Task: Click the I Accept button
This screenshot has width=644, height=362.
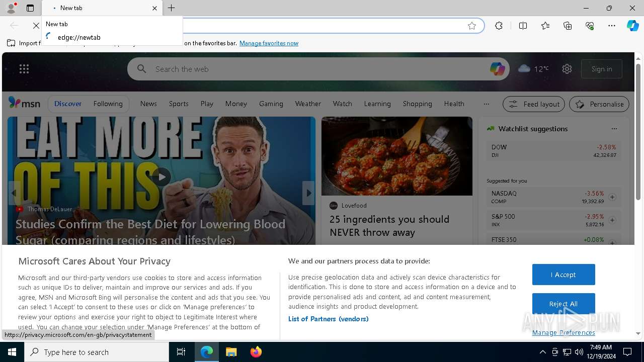Action: point(563,275)
